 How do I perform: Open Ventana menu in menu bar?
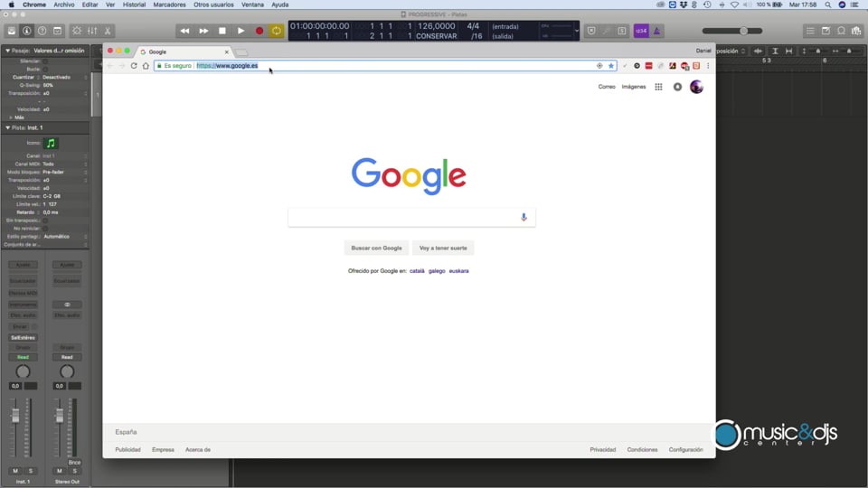point(252,5)
